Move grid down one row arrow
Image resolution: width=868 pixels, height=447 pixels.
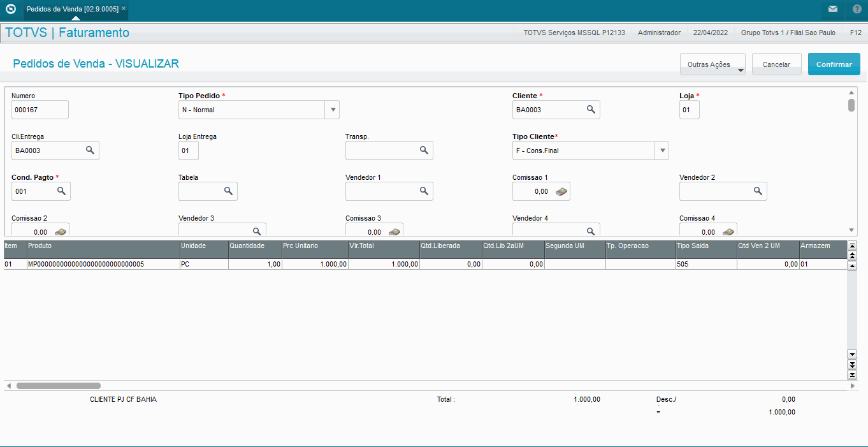tap(852, 354)
